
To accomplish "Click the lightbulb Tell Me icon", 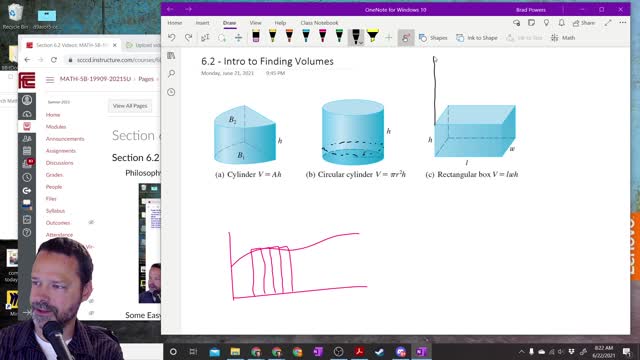I will click(x=547, y=23).
